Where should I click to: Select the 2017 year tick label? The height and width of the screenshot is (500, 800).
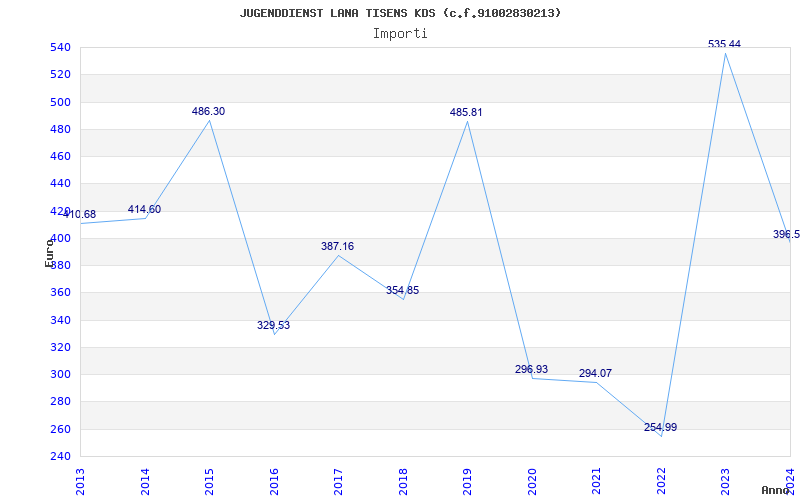pyautogui.click(x=338, y=482)
